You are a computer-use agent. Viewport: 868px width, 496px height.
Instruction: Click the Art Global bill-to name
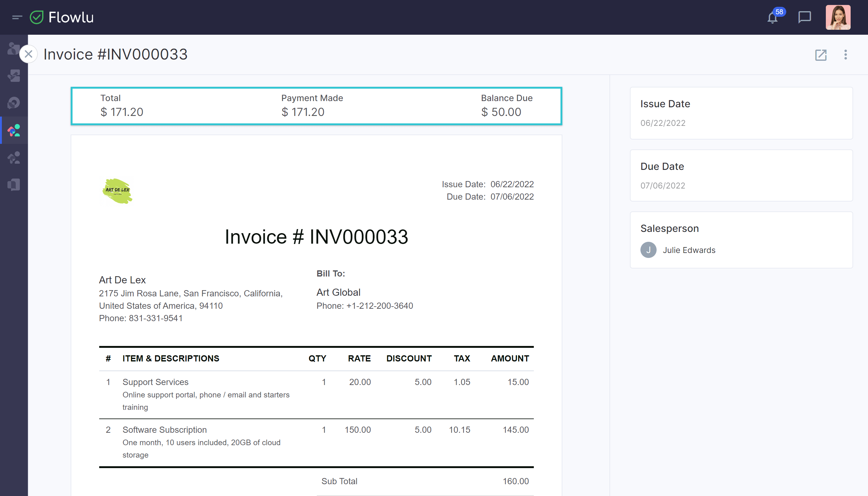(338, 292)
